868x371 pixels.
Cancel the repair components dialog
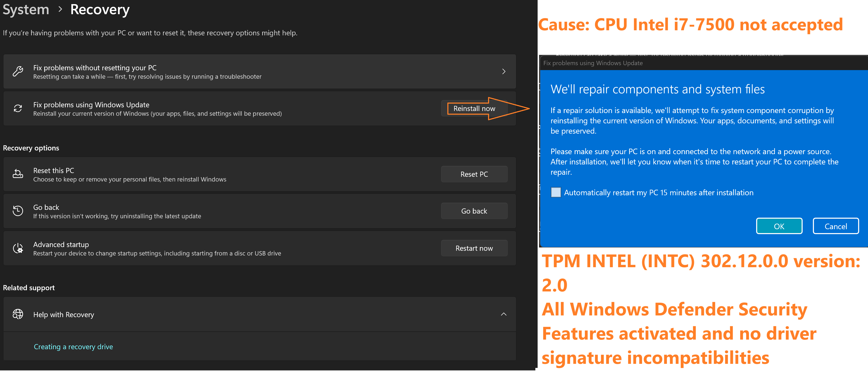tap(835, 226)
